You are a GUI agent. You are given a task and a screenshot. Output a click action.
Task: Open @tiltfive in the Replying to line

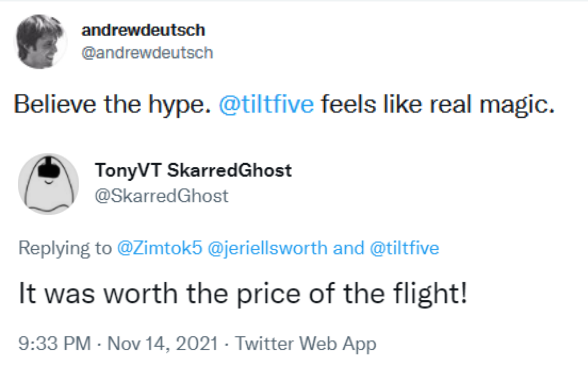(x=404, y=248)
